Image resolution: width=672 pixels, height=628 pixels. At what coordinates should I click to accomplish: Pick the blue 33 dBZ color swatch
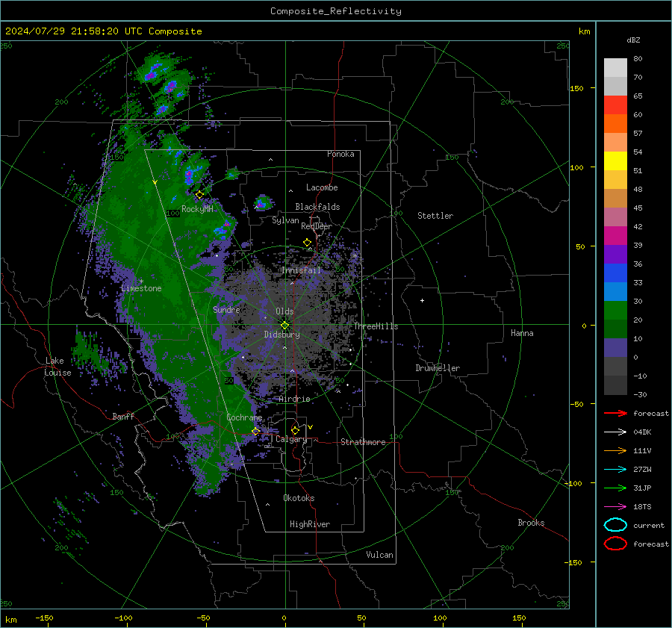tap(615, 273)
